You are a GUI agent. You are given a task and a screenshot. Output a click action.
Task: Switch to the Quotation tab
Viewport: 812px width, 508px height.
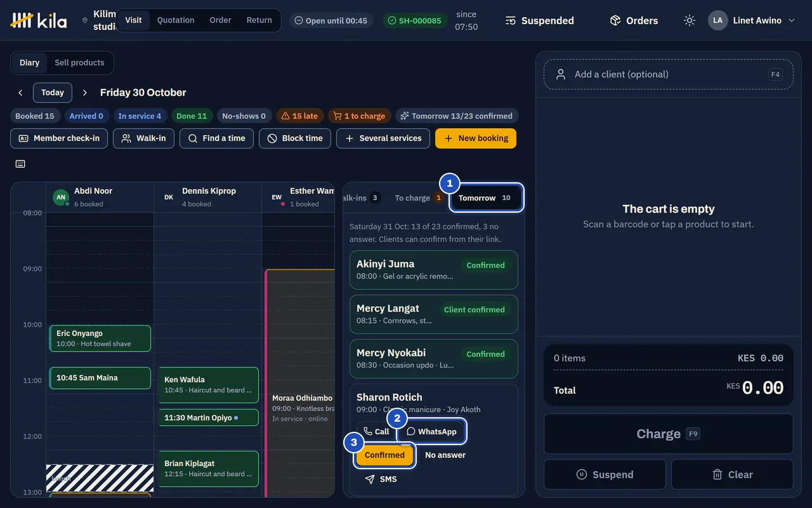pyautogui.click(x=176, y=20)
